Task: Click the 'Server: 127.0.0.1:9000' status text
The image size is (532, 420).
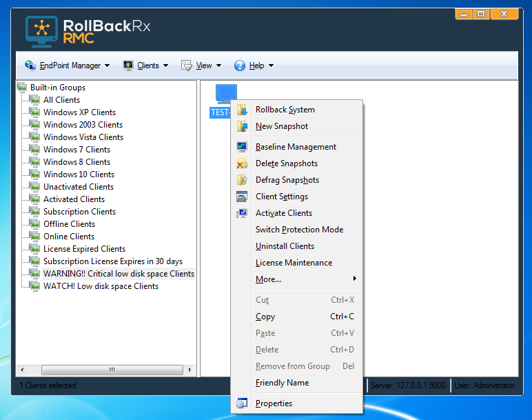Action: point(408,386)
